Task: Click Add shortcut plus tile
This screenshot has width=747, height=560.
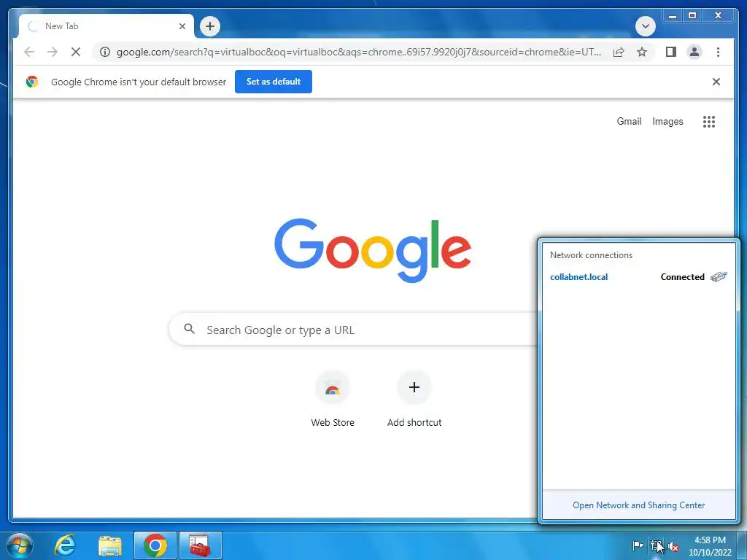Action: 414,400
